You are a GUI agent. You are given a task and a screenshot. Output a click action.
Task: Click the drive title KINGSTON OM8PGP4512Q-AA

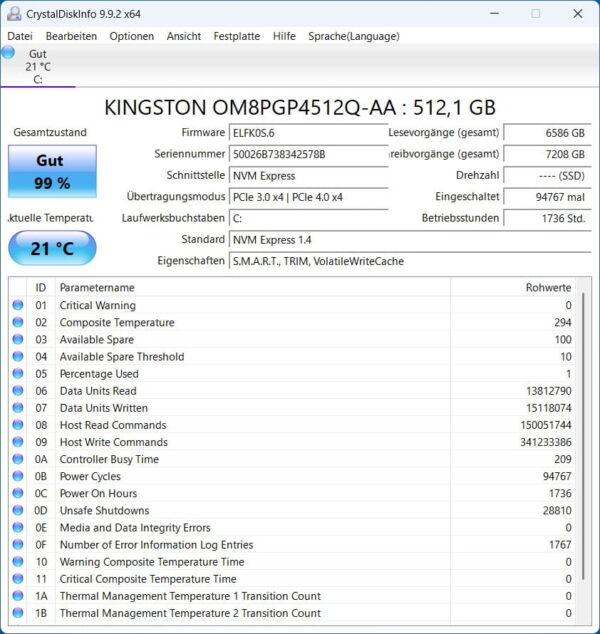coord(300,108)
